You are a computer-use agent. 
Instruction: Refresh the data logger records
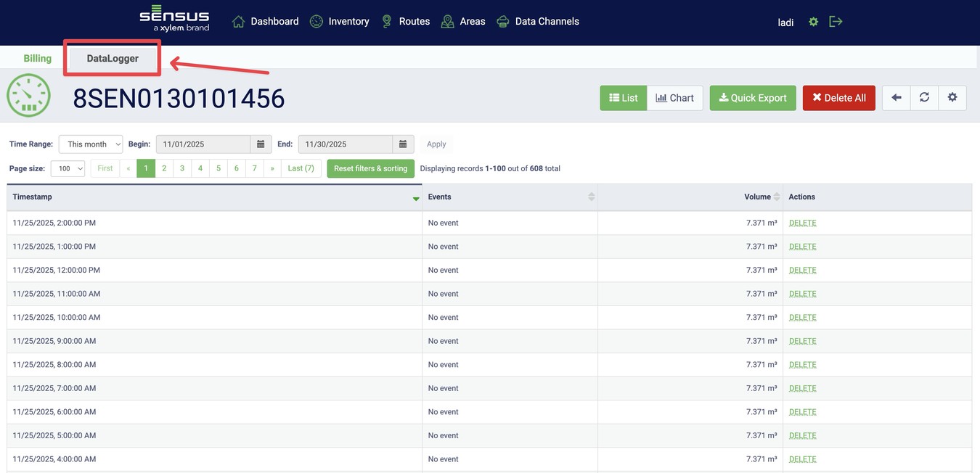point(924,98)
